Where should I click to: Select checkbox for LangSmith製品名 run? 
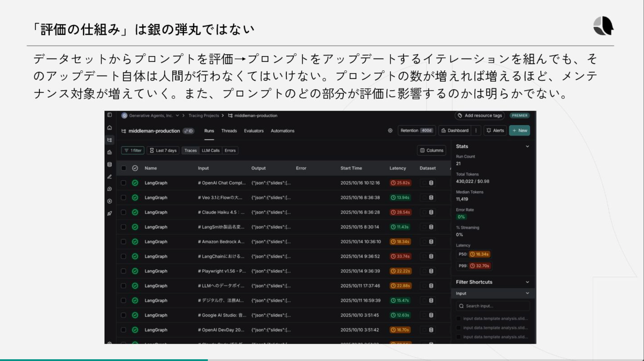[124, 227]
